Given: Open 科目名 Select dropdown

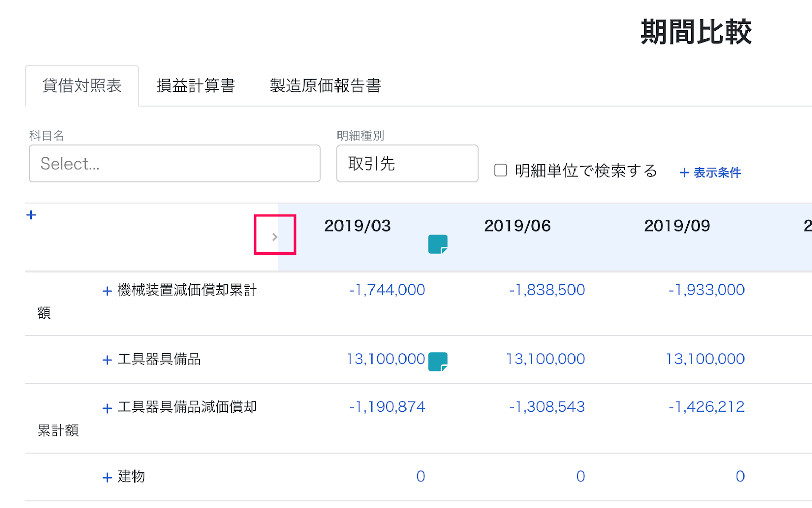Looking at the screenshot, I should pos(175,164).
